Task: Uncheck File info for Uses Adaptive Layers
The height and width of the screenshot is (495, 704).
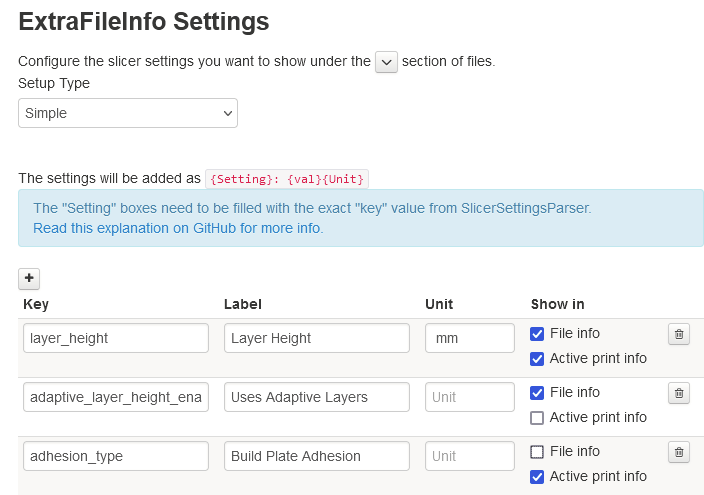Action: coord(537,393)
